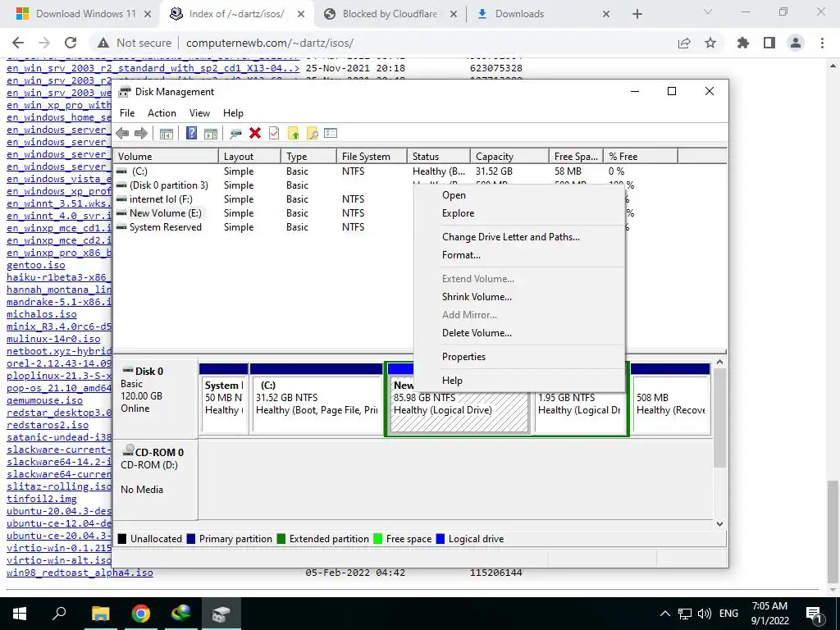Open the qemumouse.iso link

point(44,400)
